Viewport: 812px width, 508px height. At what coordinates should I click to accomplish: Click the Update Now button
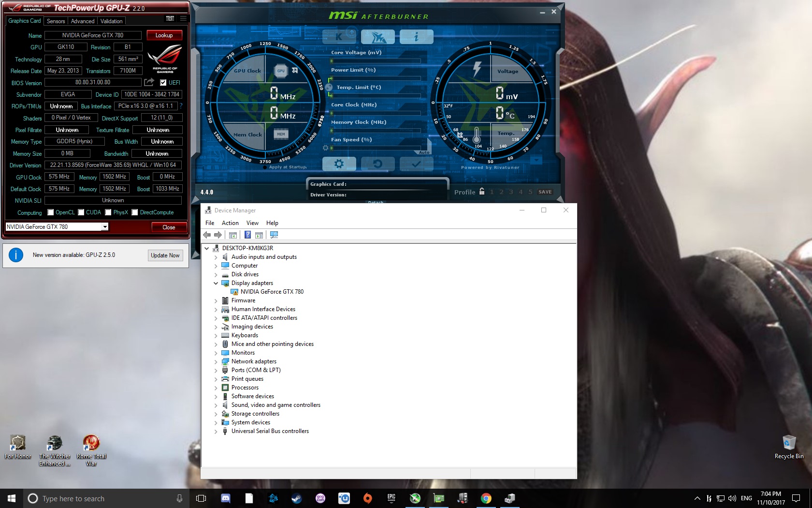(x=165, y=255)
